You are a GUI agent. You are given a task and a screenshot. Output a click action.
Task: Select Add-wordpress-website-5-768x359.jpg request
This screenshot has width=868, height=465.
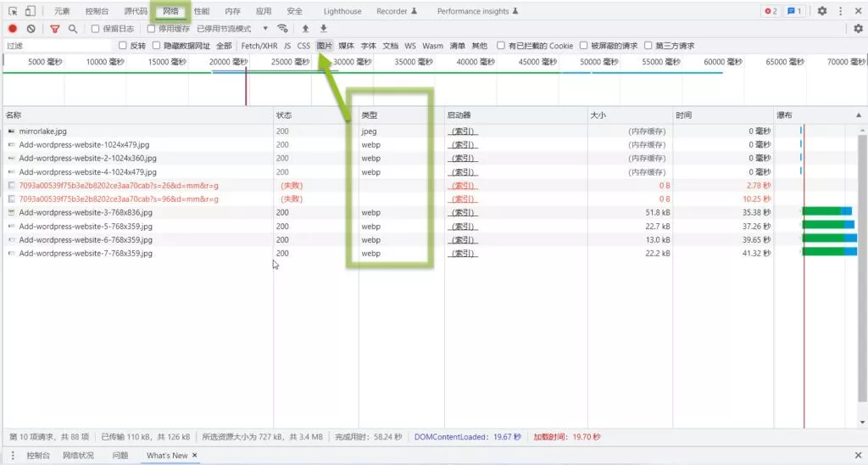(x=86, y=226)
